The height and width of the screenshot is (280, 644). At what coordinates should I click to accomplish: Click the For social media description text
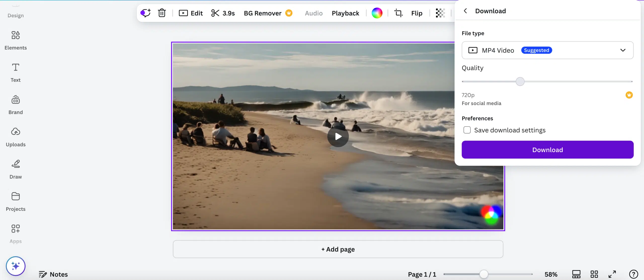pos(481,103)
